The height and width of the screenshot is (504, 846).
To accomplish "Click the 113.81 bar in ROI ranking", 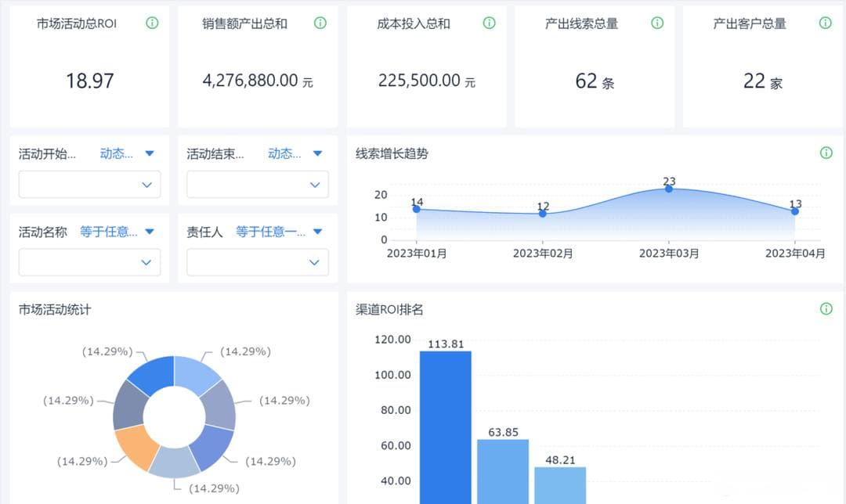I will coord(446,427).
